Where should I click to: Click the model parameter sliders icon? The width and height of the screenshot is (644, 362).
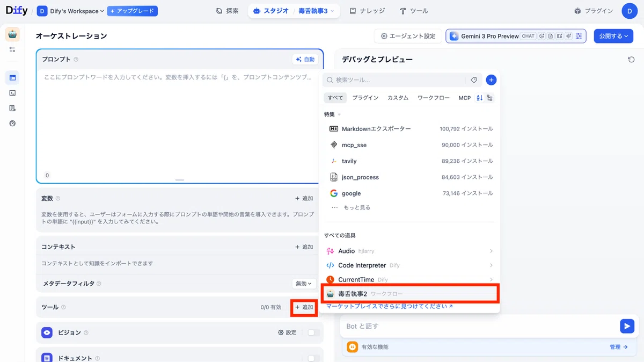pos(579,36)
